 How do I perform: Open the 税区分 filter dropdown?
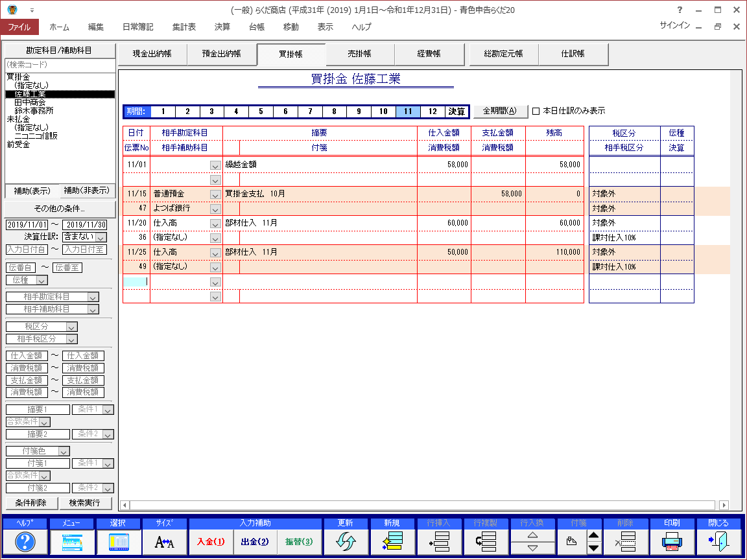point(71,327)
